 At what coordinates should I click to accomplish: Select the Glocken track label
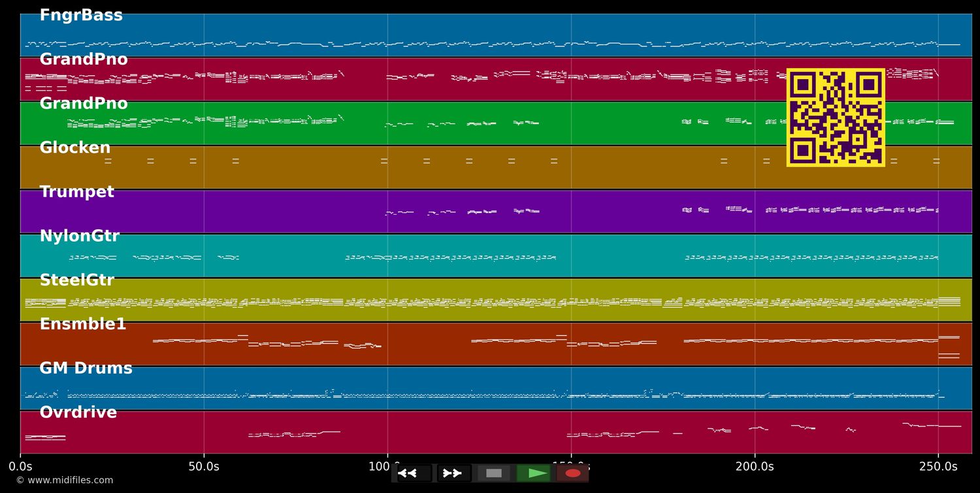click(75, 148)
